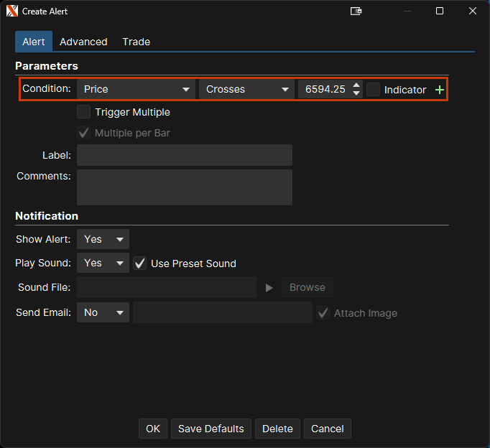Image resolution: width=490 pixels, height=448 pixels.
Task: Expand the Crosses operator dropdown
Action: click(246, 89)
